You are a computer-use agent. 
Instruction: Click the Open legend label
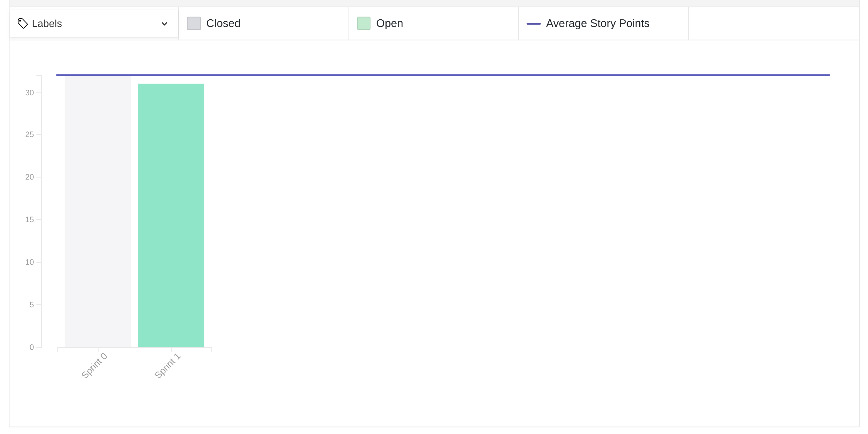coord(389,23)
